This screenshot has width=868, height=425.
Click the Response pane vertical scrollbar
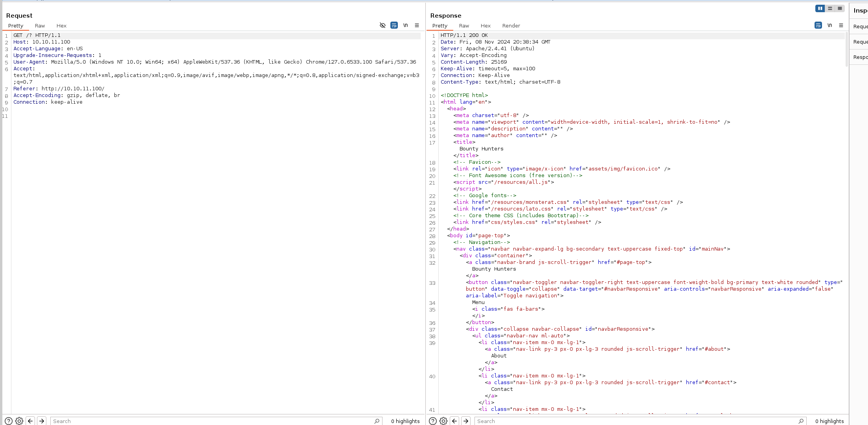pos(847,49)
